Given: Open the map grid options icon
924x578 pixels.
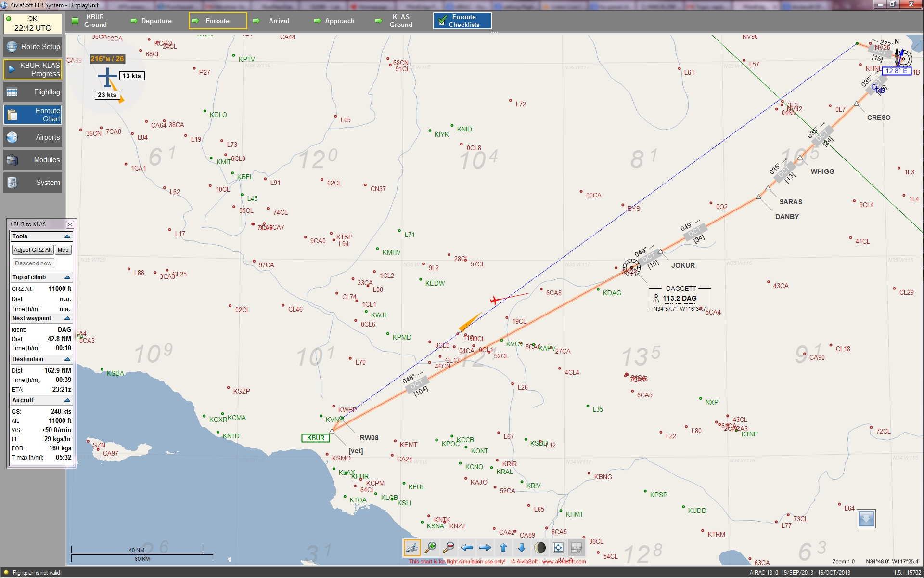Looking at the screenshot, I should click(x=576, y=548).
